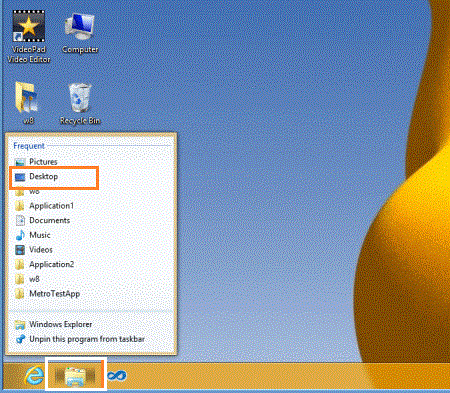Image resolution: width=450 pixels, height=393 pixels.
Task: Click the Windows Explorer icon in jump list
Action: click(x=20, y=324)
